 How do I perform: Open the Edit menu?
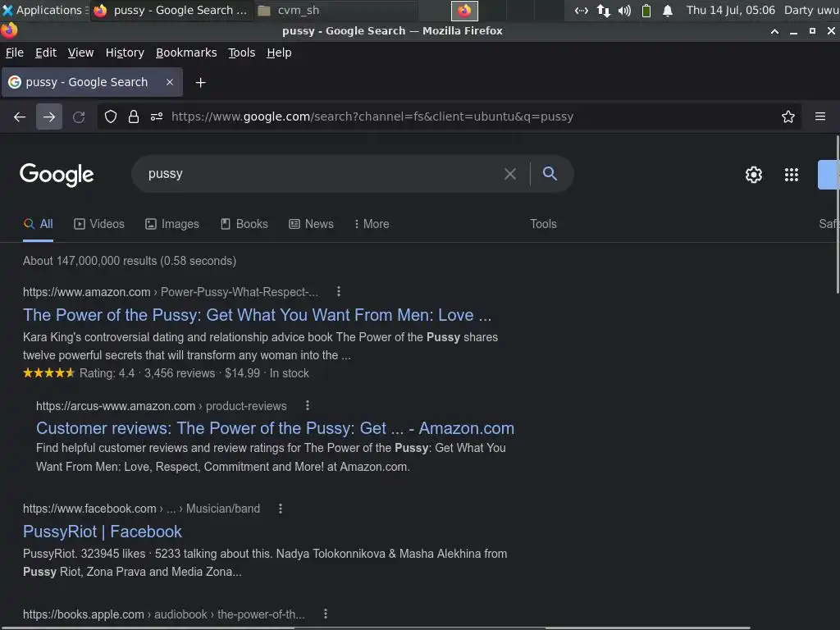tap(46, 52)
